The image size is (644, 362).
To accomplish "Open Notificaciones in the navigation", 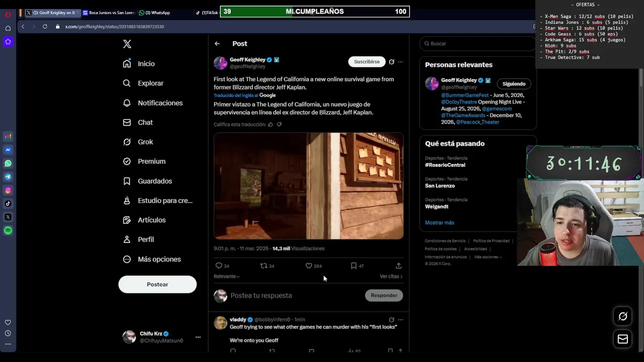I will [153, 103].
